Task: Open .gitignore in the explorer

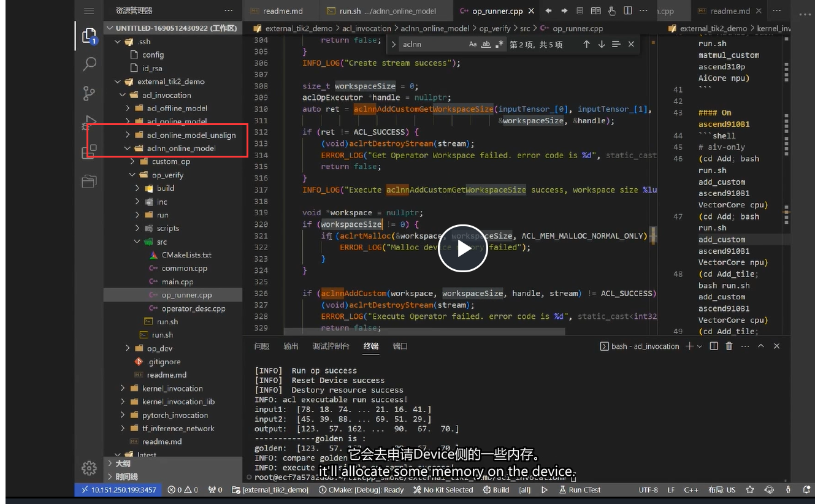Action: pos(164,362)
